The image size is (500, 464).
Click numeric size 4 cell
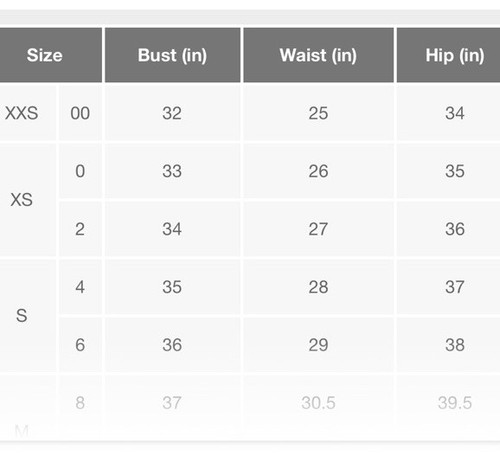point(80,287)
